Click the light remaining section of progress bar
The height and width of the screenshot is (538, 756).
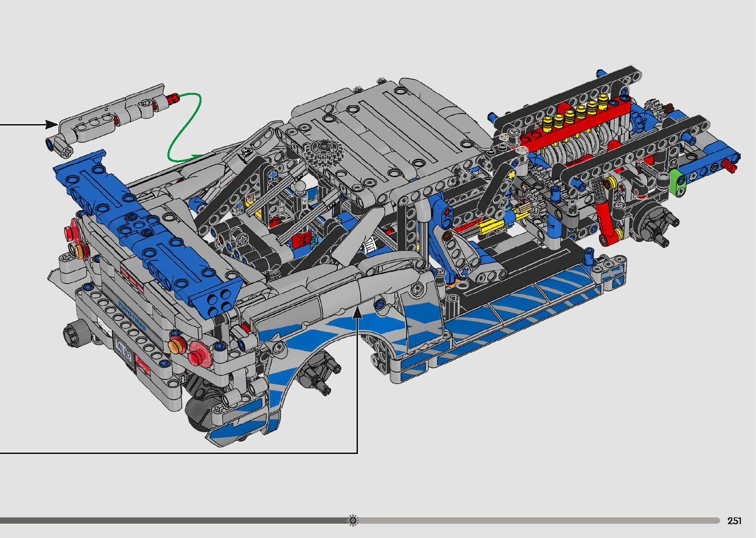(x=533, y=520)
